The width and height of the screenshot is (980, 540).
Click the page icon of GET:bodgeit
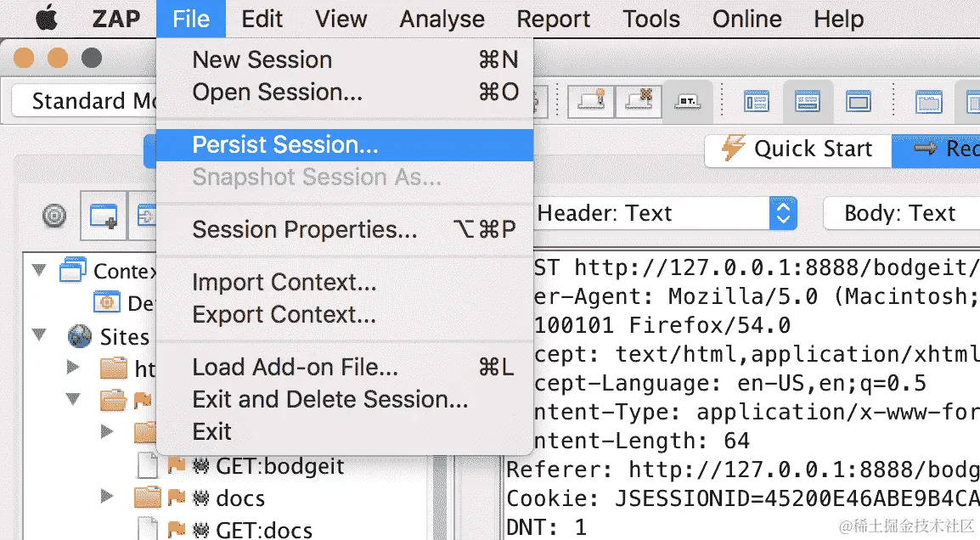click(x=148, y=466)
